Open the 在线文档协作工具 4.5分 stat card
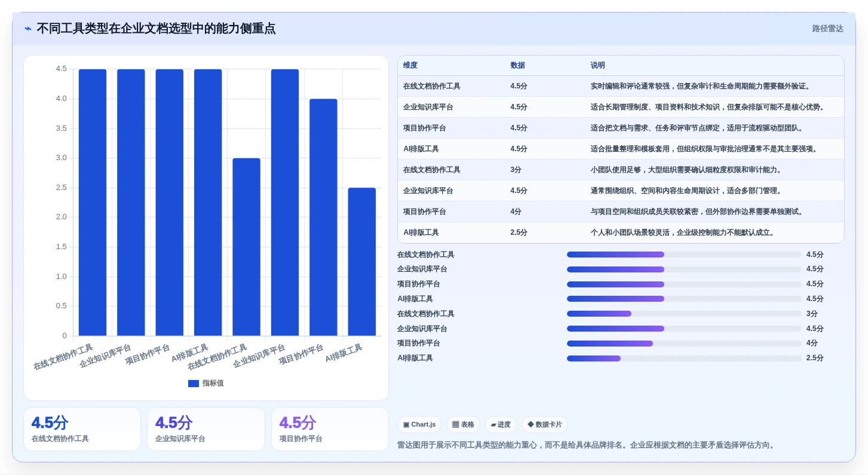The width and height of the screenshot is (868, 475). (x=82, y=429)
